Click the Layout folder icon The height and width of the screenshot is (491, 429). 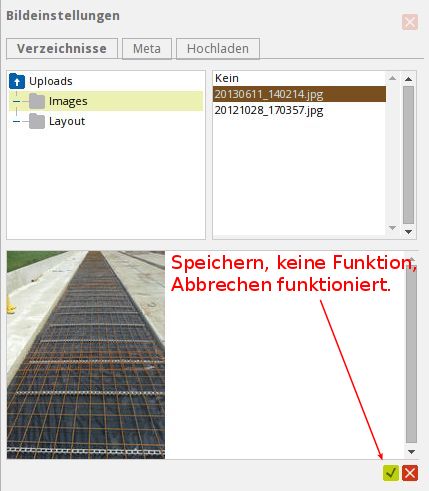[x=37, y=121]
